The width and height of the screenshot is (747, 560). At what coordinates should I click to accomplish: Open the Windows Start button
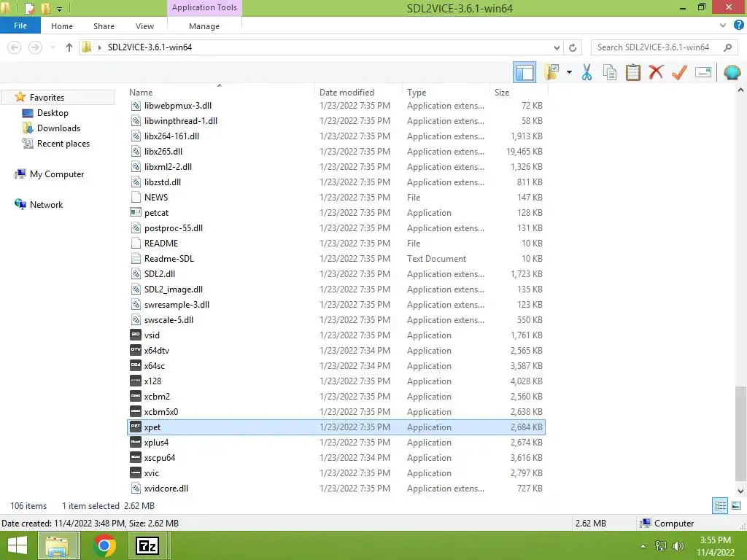(18, 545)
